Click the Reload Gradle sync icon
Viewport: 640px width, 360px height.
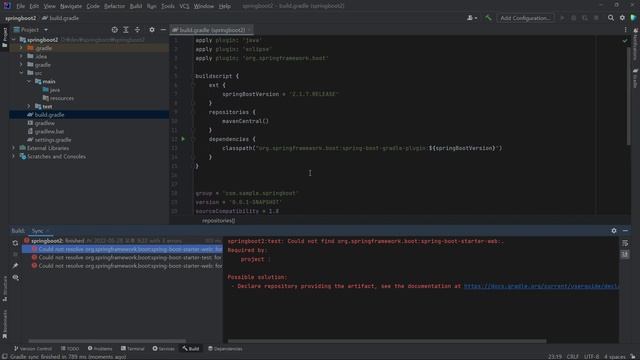pos(15,243)
